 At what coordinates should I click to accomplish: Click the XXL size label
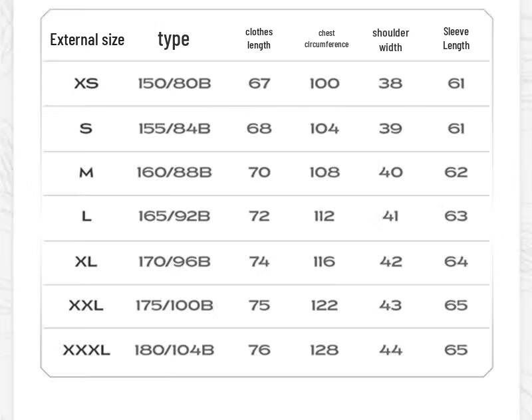[x=86, y=306]
